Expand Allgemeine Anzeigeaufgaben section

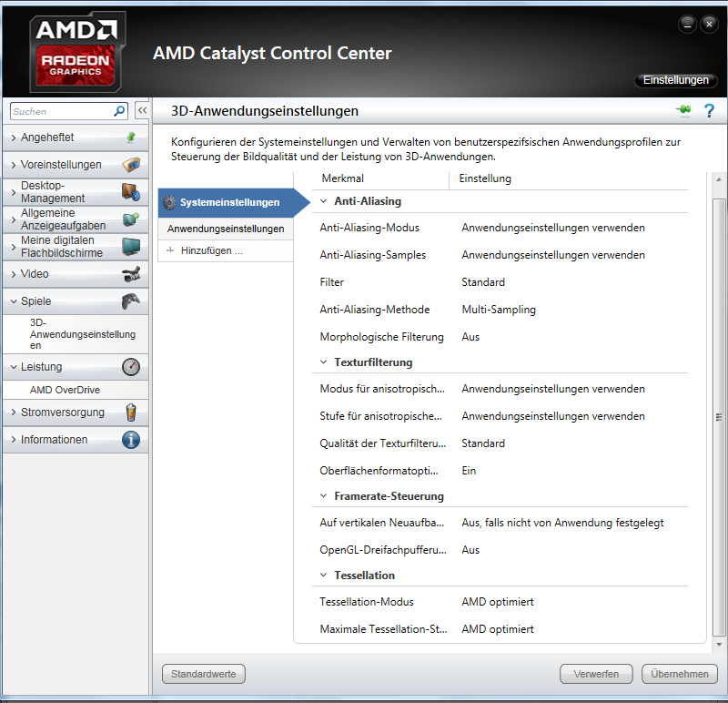click(14, 219)
